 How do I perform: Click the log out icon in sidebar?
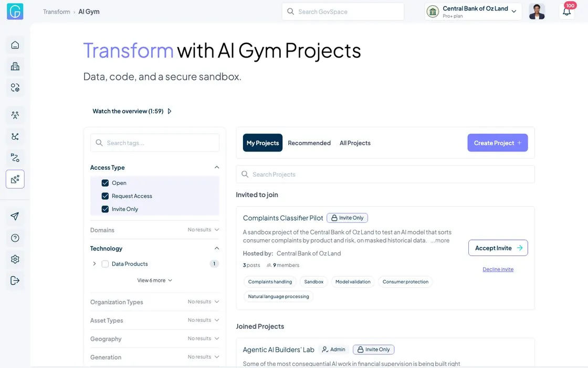point(15,281)
